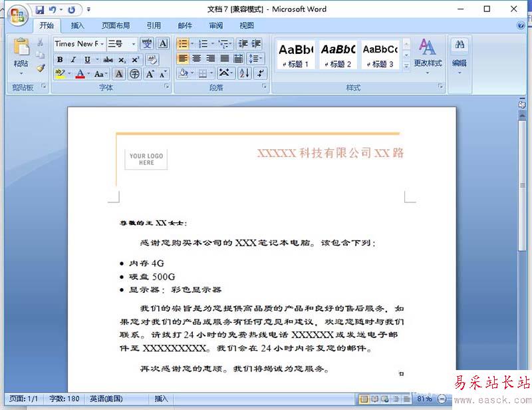This screenshot has height=410, width=532.
Task: Click 英语(美国) language indicator
Action: point(106,399)
